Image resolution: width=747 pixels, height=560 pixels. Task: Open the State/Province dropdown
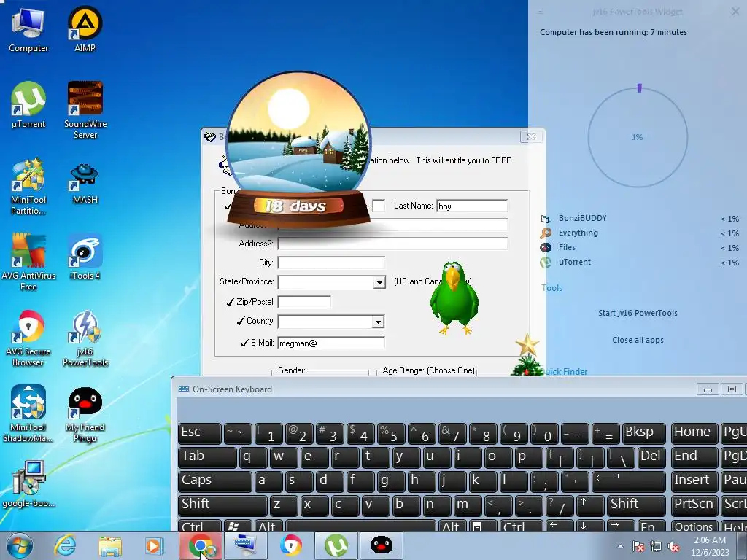(x=379, y=282)
